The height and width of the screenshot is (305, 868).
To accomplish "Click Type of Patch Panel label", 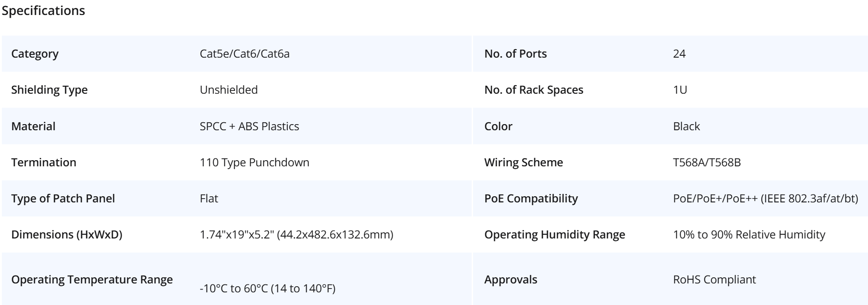I will pos(63,199).
